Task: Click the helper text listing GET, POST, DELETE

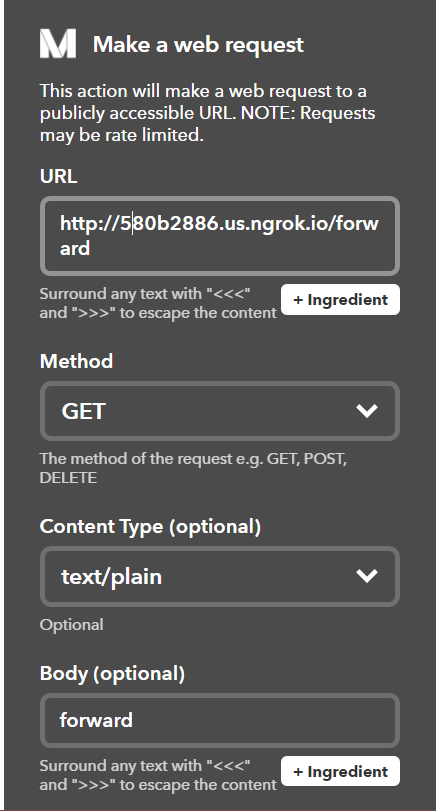Action: point(193,468)
